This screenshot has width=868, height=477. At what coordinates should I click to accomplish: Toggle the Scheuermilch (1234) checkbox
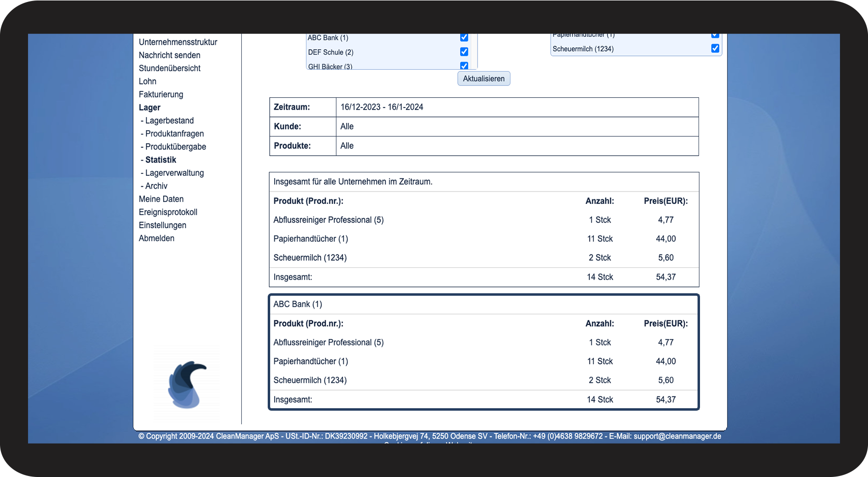click(x=715, y=48)
